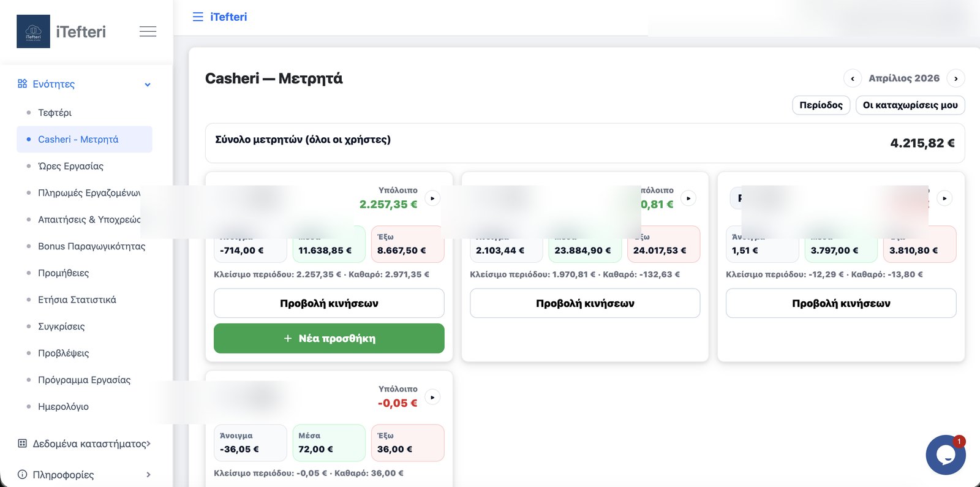Click total cash value 4.215,82 €

(x=922, y=143)
